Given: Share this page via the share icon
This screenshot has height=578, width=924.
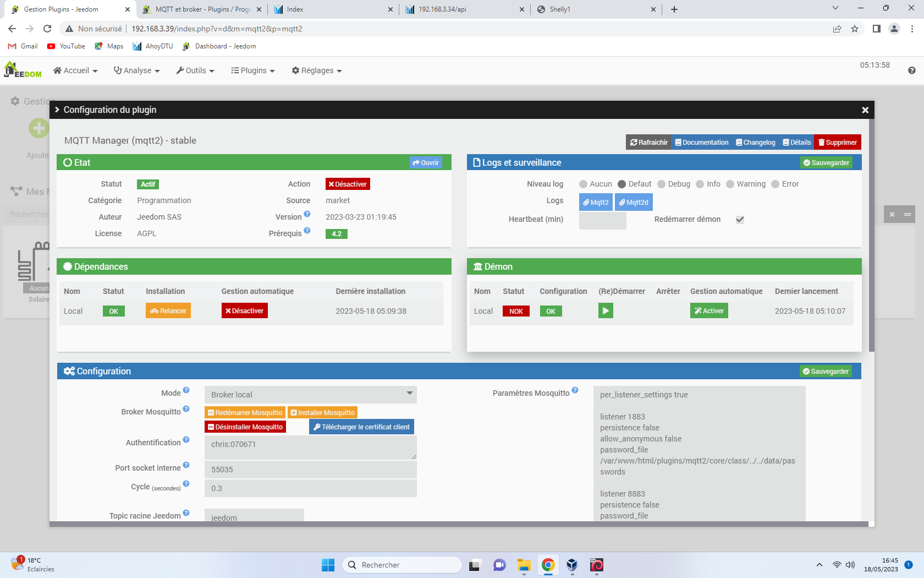Looking at the screenshot, I should click(837, 29).
